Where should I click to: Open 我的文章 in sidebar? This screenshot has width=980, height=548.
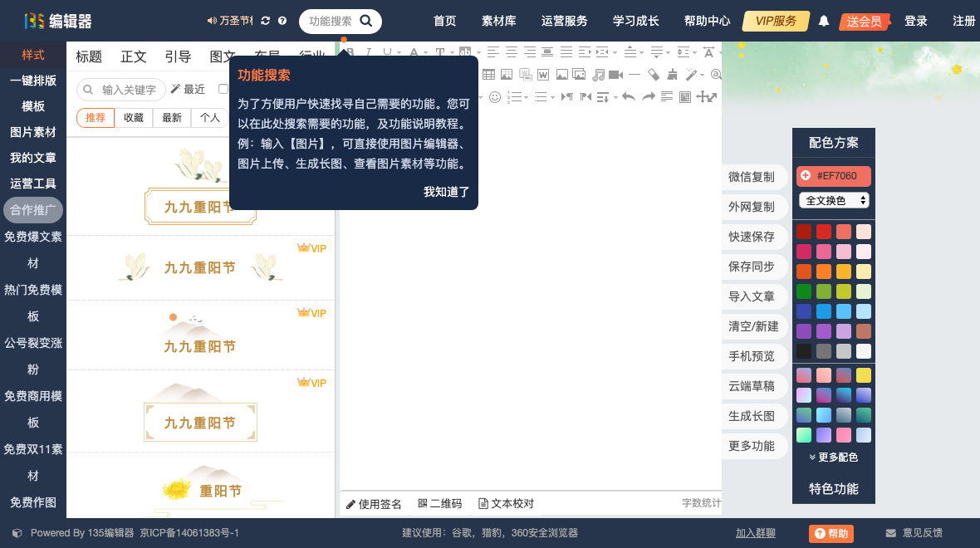33,158
